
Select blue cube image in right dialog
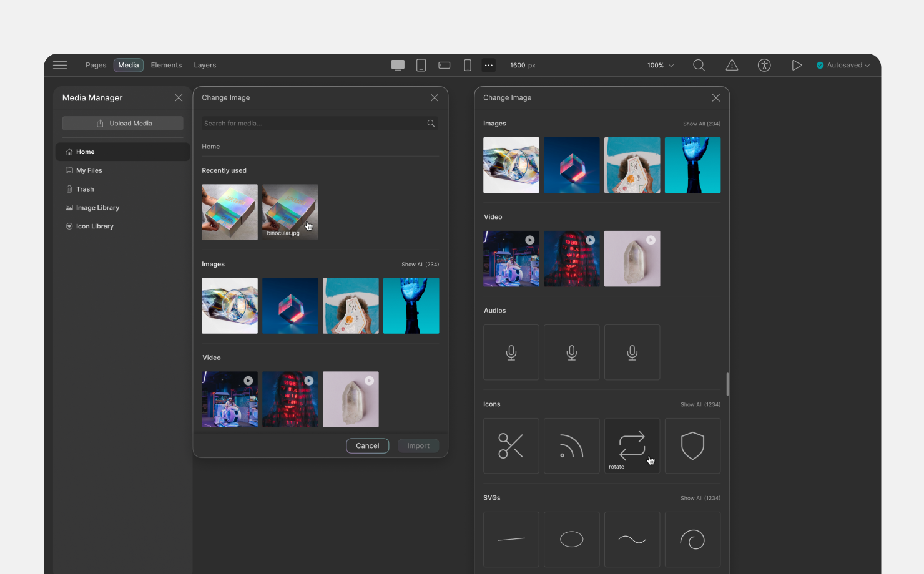(572, 165)
